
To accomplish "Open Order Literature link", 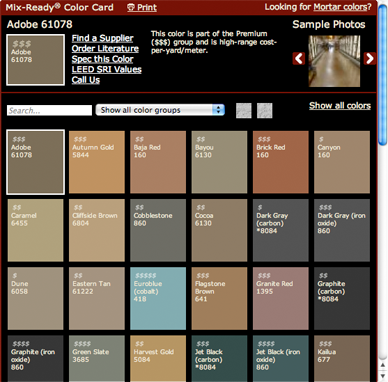I will [x=105, y=49].
